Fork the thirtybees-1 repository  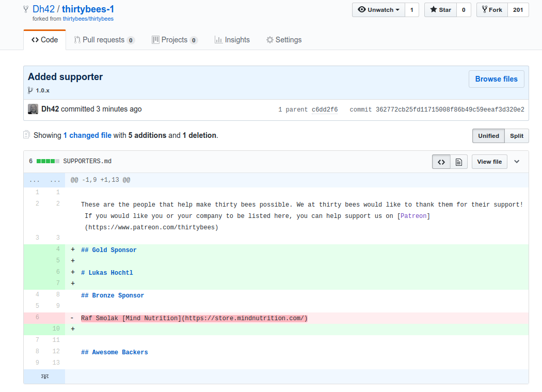[x=492, y=10]
